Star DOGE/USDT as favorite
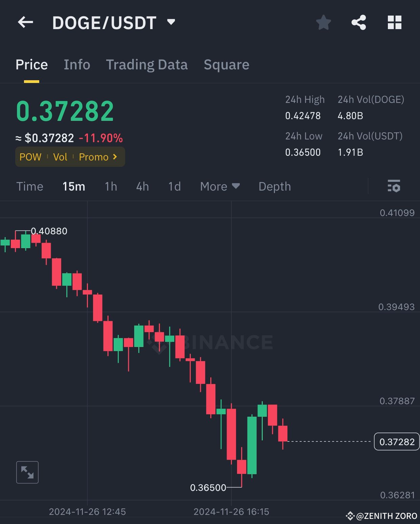The height and width of the screenshot is (524, 420). point(323,22)
